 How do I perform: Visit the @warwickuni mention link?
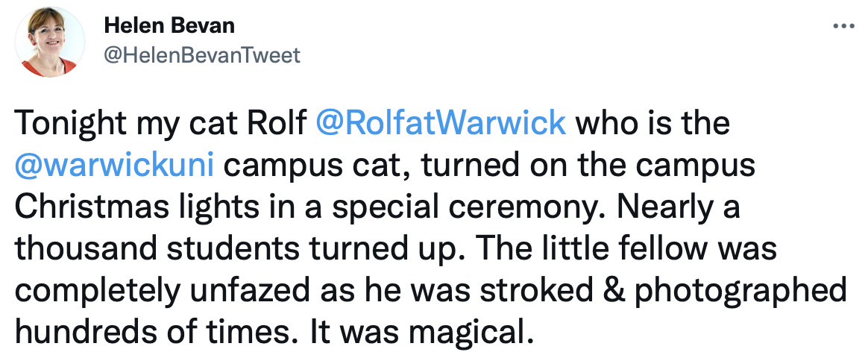[114, 165]
